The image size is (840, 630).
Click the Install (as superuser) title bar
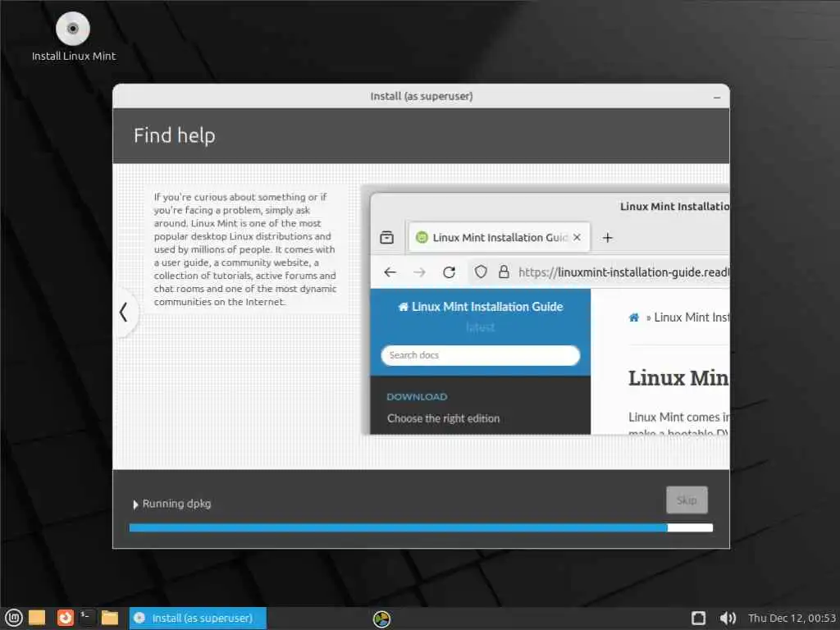[x=421, y=97]
